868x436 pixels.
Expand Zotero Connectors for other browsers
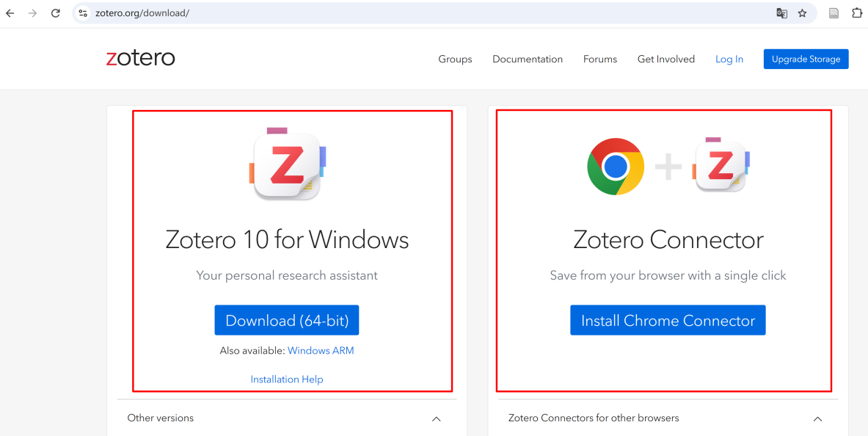668,418
